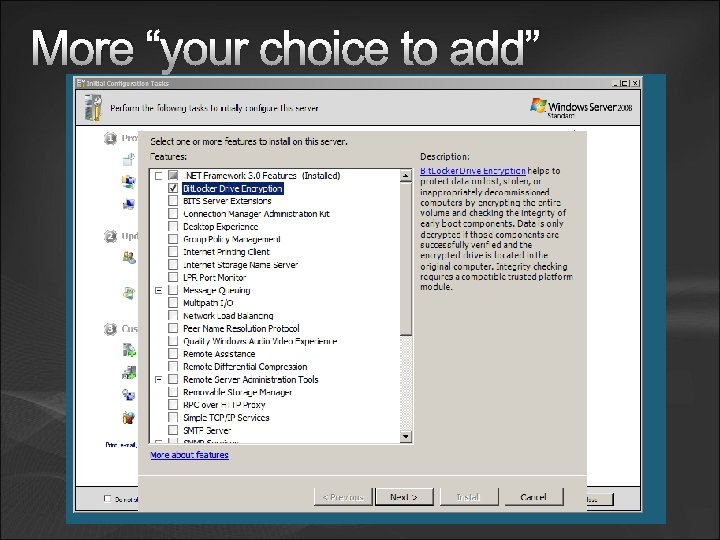Image resolution: width=720 pixels, height=540 pixels.
Task: Enable Remote Differential Compression checkbox
Action: 173,366
